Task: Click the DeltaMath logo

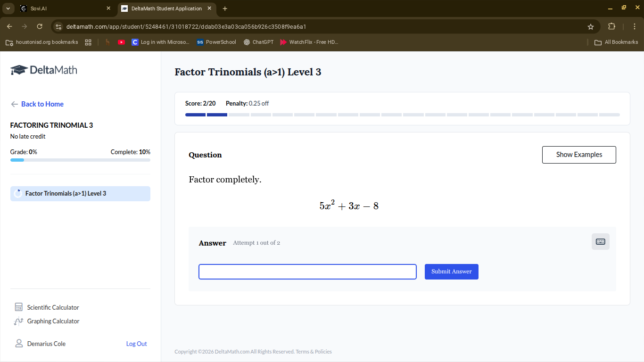Action: click(44, 70)
